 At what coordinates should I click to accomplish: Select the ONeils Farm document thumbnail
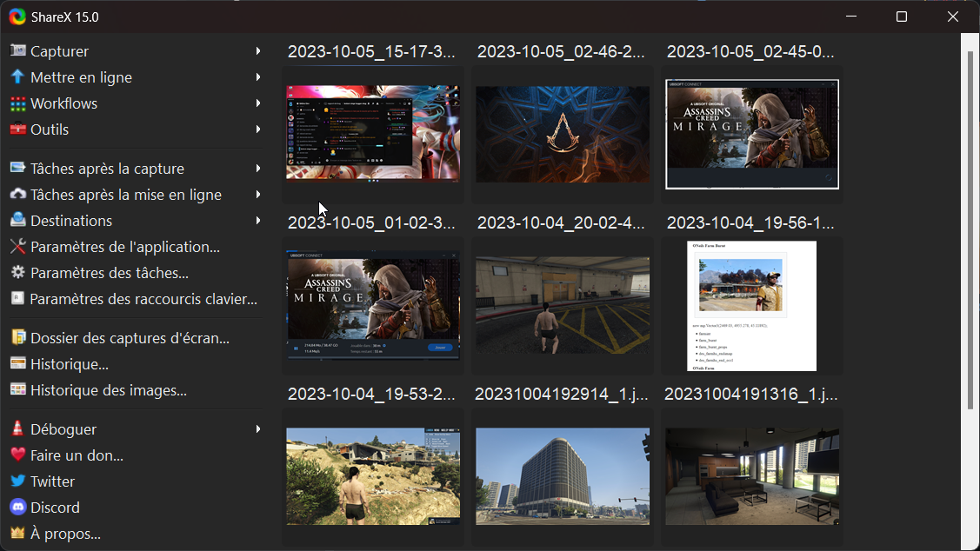pyautogui.click(x=751, y=306)
